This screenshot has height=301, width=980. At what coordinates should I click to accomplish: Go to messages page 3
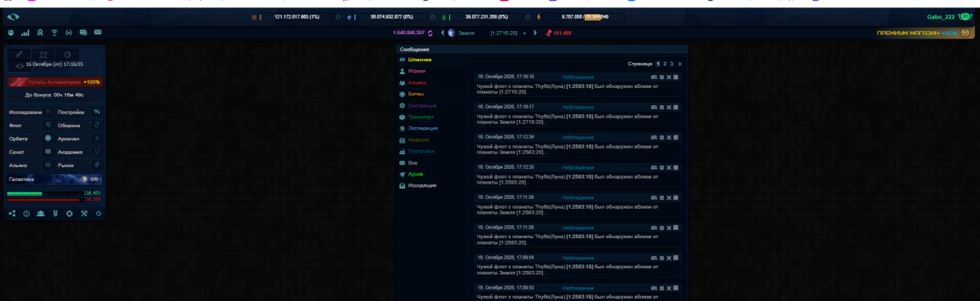click(x=671, y=64)
